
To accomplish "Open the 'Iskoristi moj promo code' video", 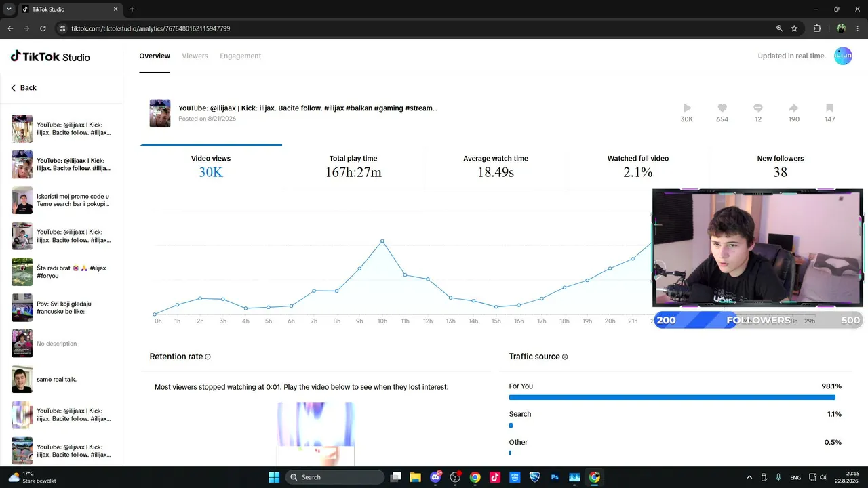I will pyautogui.click(x=61, y=200).
